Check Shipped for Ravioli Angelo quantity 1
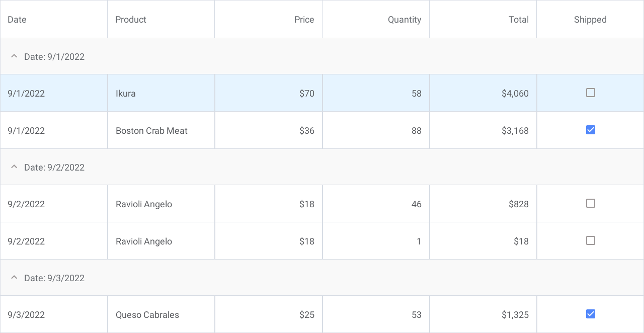This screenshot has width=644, height=333. tap(591, 240)
